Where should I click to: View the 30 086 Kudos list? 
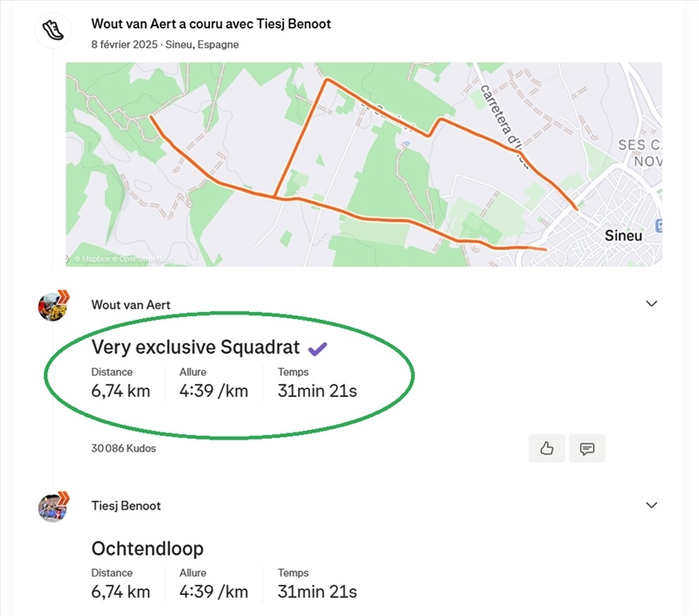(x=123, y=448)
